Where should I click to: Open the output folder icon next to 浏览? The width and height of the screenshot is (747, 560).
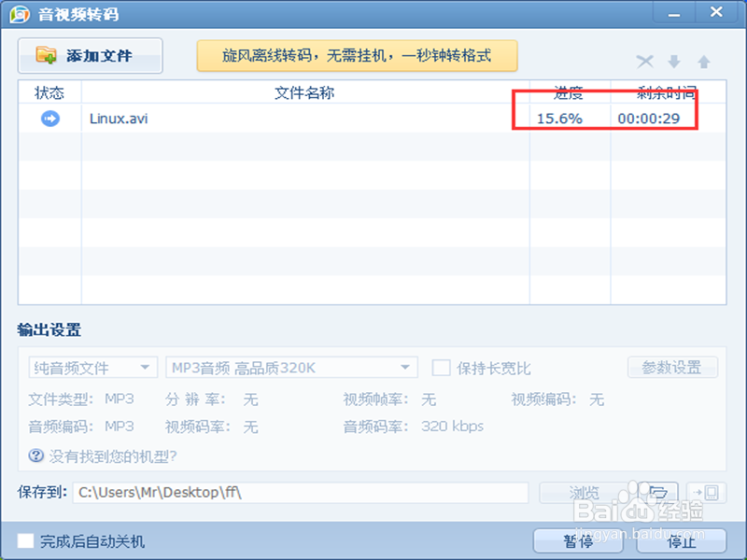coord(657,492)
